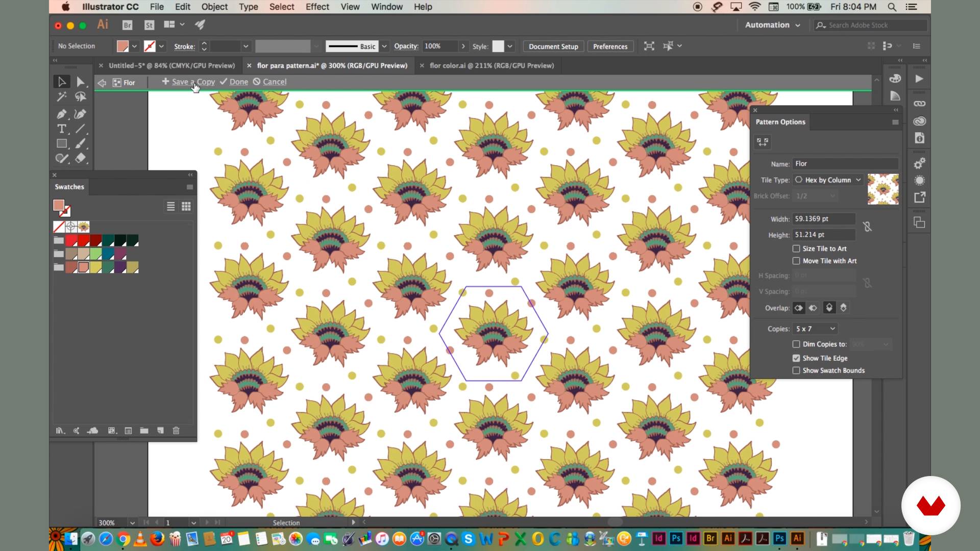Show swatches in list view
This screenshot has width=980, height=551.
pyautogui.click(x=171, y=207)
